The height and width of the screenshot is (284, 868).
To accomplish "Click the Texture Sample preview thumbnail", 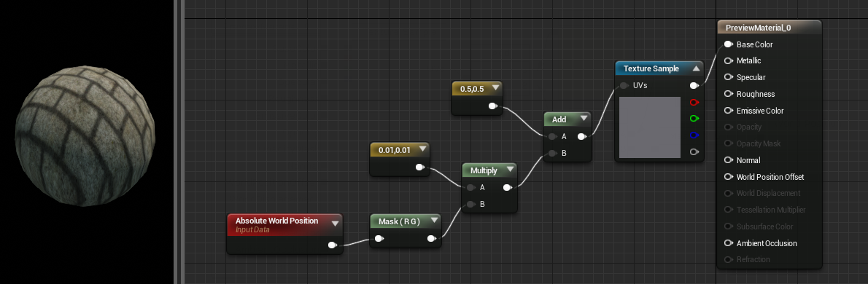I will click(649, 127).
